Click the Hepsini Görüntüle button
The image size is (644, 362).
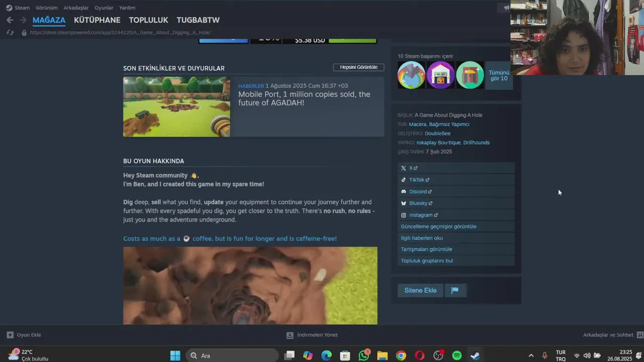[359, 67]
